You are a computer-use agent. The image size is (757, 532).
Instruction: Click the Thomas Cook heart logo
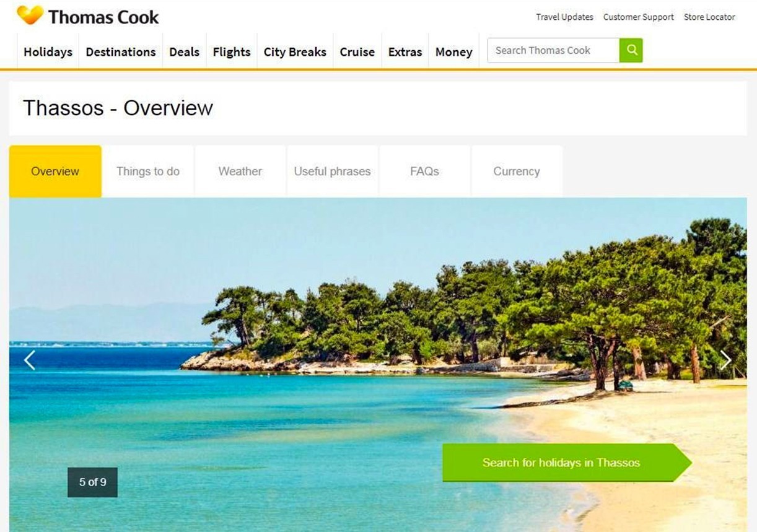point(30,15)
